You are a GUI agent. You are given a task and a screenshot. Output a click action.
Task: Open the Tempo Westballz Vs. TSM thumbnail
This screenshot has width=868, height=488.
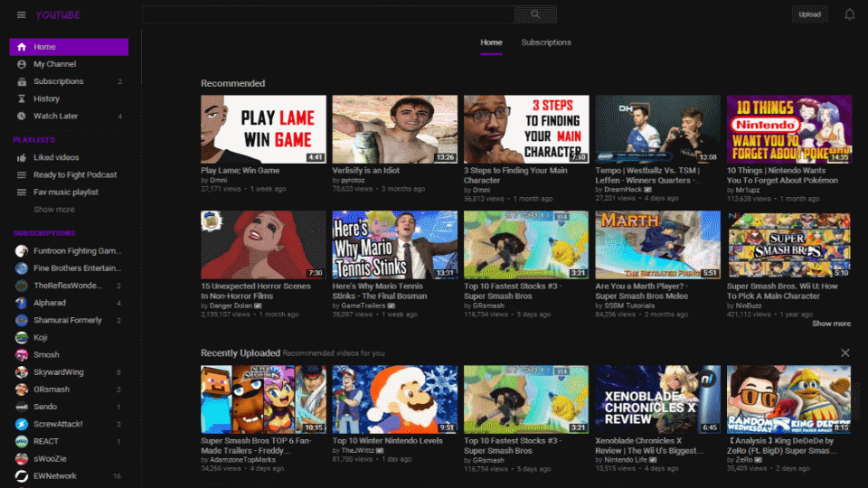click(x=657, y=129)
